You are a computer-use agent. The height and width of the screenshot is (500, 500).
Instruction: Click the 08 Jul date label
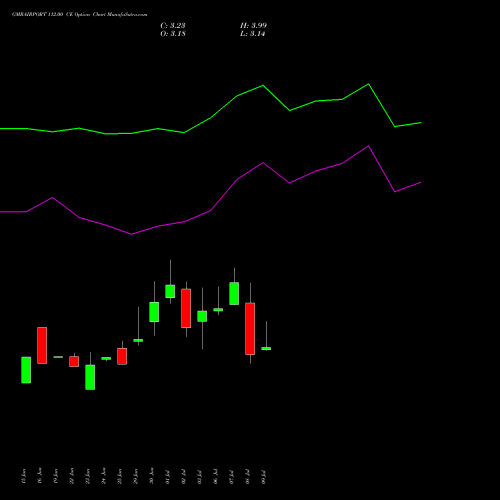pos(247,477)
